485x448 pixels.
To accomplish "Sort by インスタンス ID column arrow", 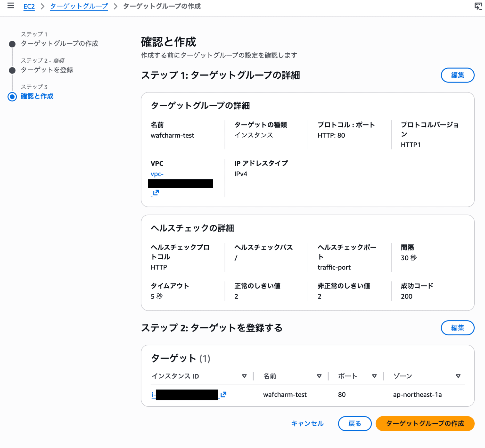I will [244, 376].
